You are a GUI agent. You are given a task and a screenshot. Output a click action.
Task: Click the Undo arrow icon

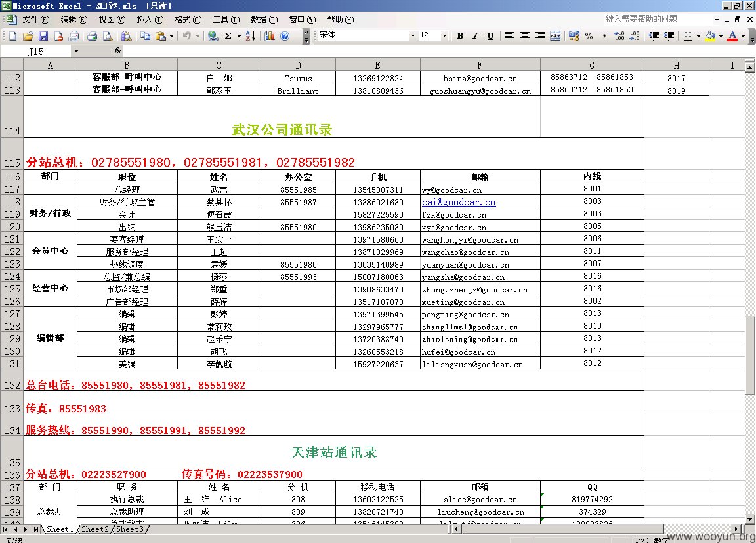click(187, 36)
